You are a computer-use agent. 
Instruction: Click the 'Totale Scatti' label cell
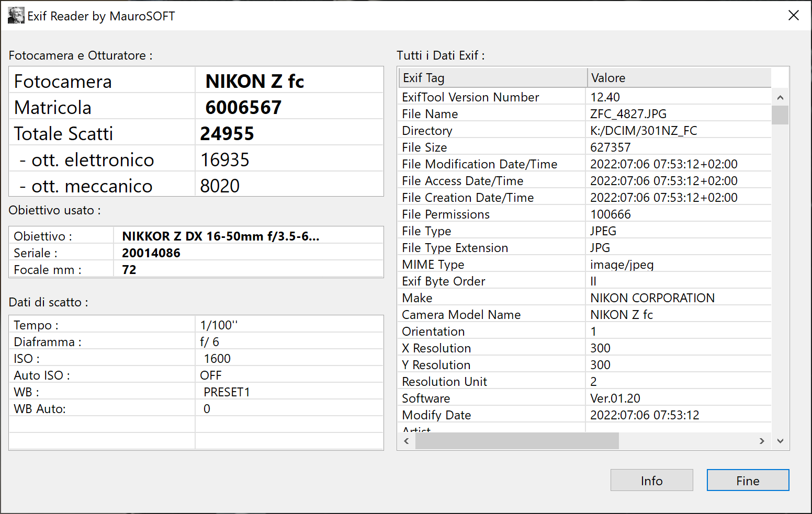(103, 133)
